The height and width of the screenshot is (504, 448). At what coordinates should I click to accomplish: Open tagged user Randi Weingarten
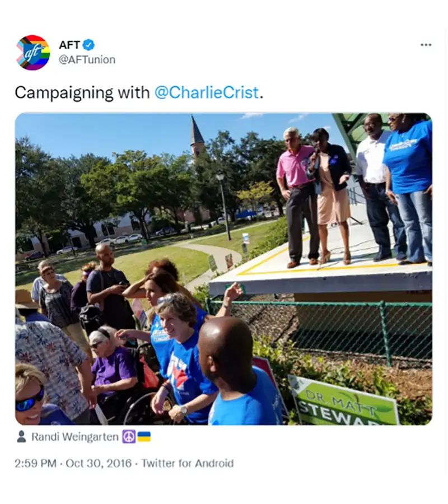click(x=75, y=437)
